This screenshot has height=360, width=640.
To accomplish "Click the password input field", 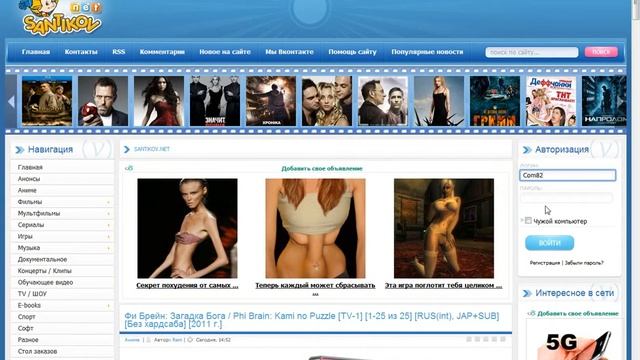I will [x=567, y=198].
